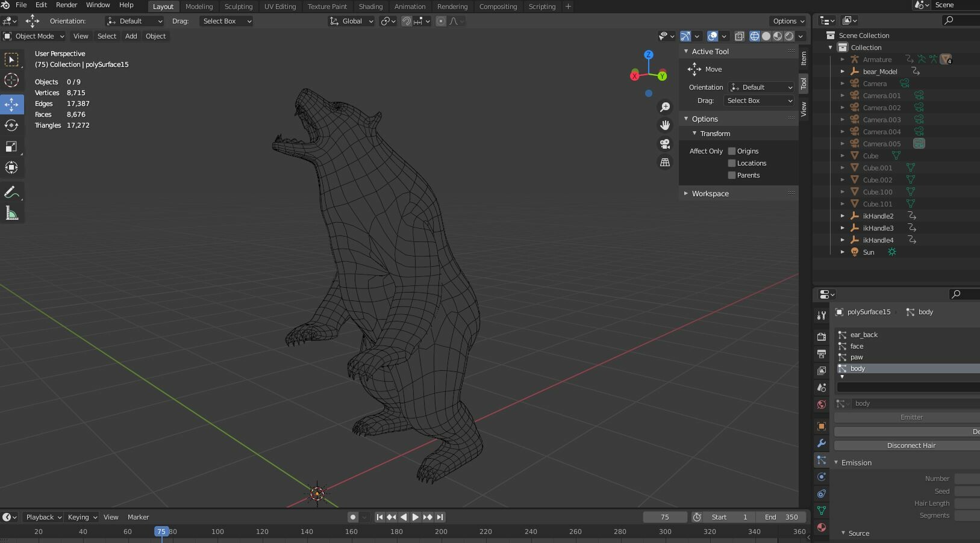980x543 pixels.
Task: Open Modifier properties with the wrench icon
Action: (x=821, y=444)
